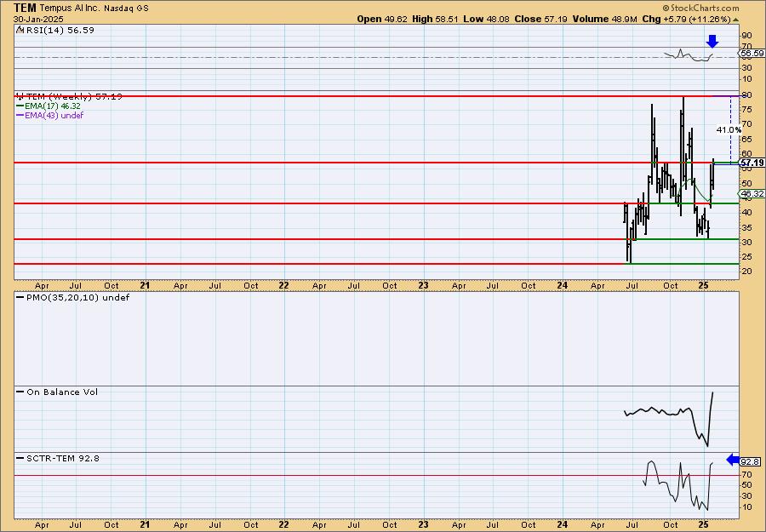The height and width of the screenshot is (532, 766).
Task: Click the 65 level on the price scale
Action: click(x=747, y=140)
